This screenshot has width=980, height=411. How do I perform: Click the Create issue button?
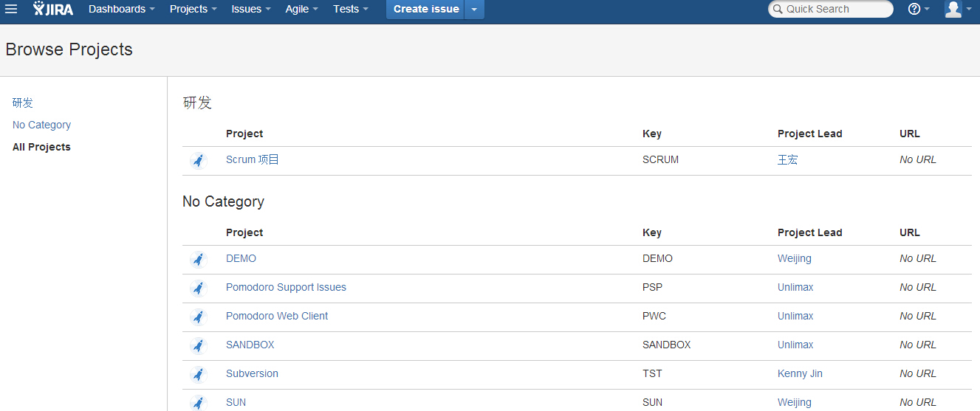pos(425,9)
